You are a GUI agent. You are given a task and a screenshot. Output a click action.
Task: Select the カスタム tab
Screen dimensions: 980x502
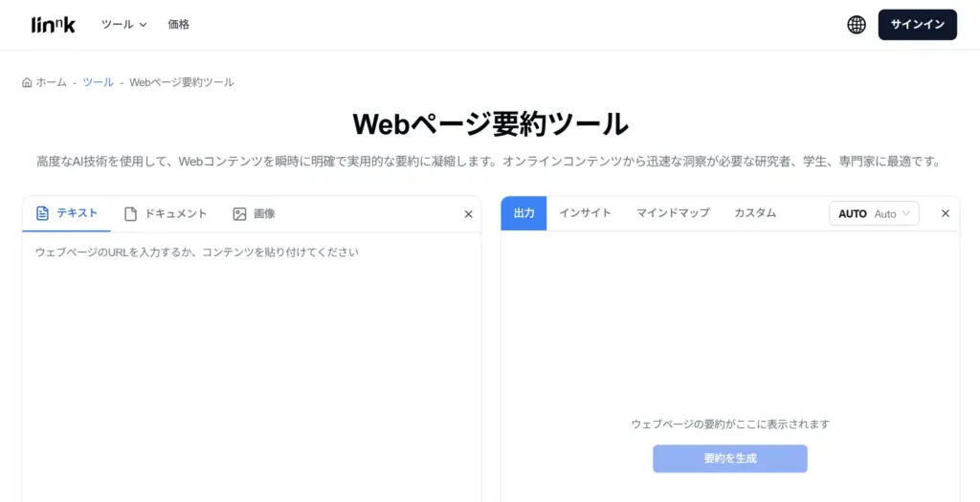755,213
